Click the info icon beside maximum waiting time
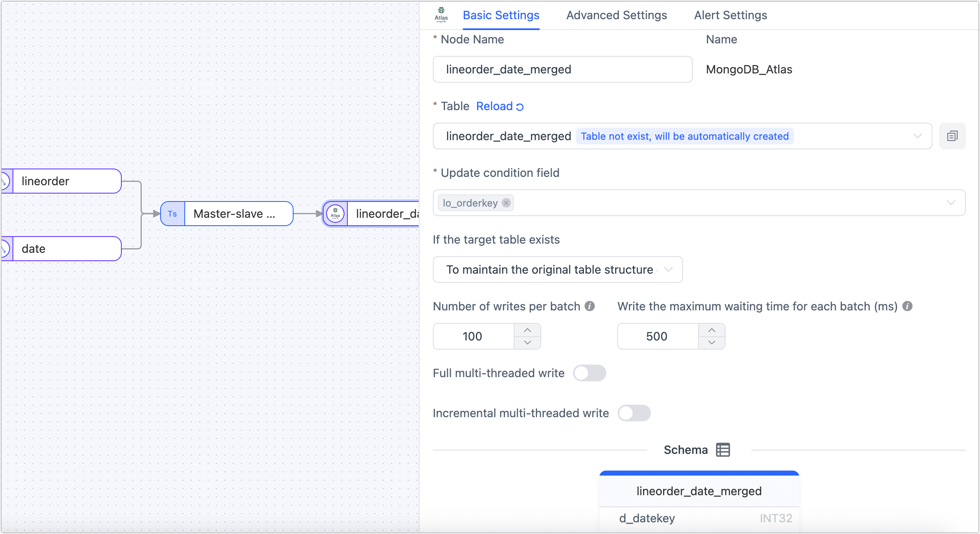Image resolution: width=980 pixels, height=534 pixels. pos(908,306)
